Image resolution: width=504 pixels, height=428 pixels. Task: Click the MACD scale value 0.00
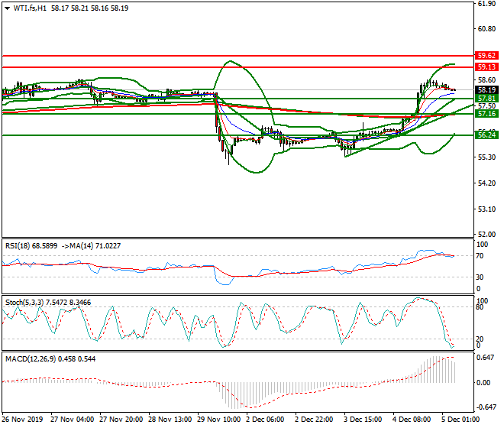tap(483, 383)
